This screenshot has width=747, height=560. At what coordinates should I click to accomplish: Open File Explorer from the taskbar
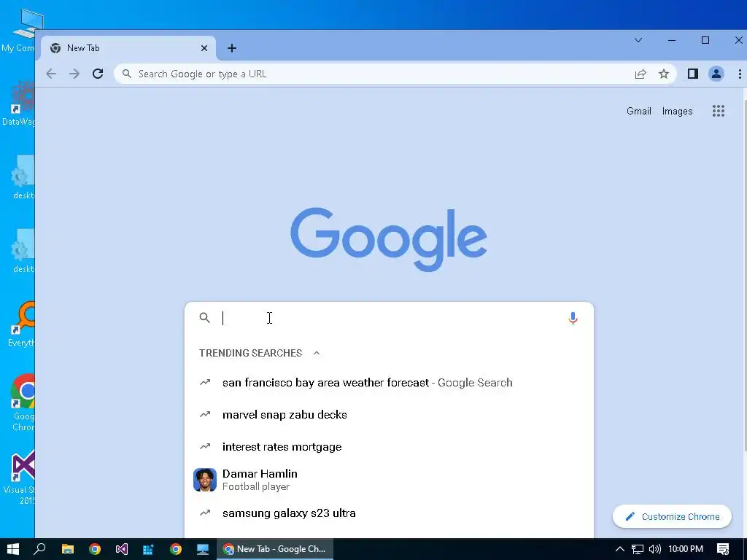pyautogui.click(x=68, y=549)
